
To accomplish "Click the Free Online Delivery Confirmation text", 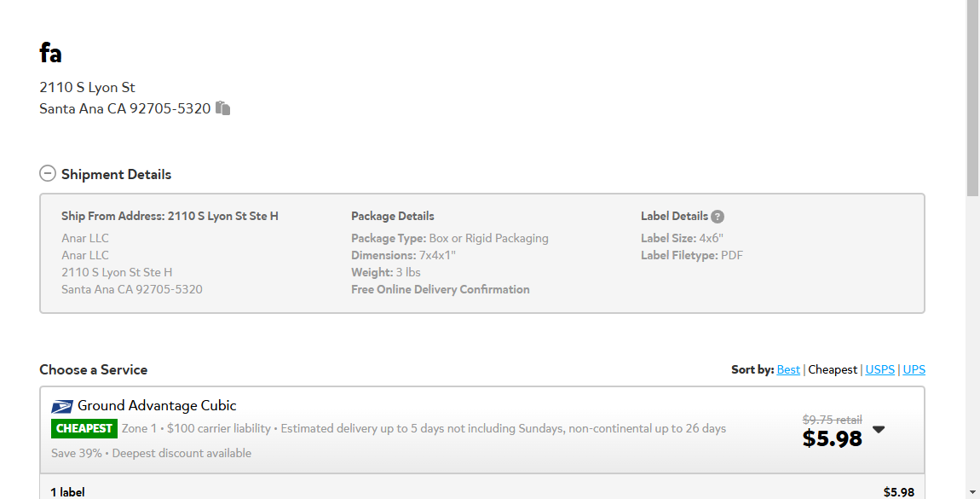I will tap(440, 289).
